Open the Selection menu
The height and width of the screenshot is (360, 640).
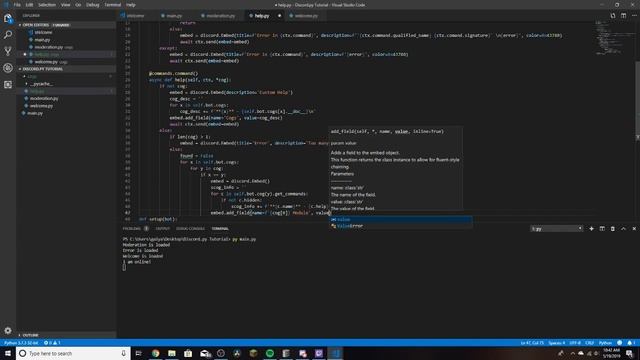(47, 5)
